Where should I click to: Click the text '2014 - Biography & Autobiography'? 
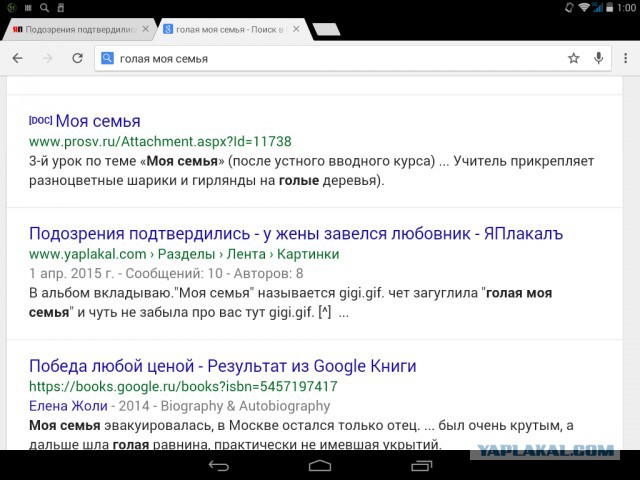[x=224, y=406]
